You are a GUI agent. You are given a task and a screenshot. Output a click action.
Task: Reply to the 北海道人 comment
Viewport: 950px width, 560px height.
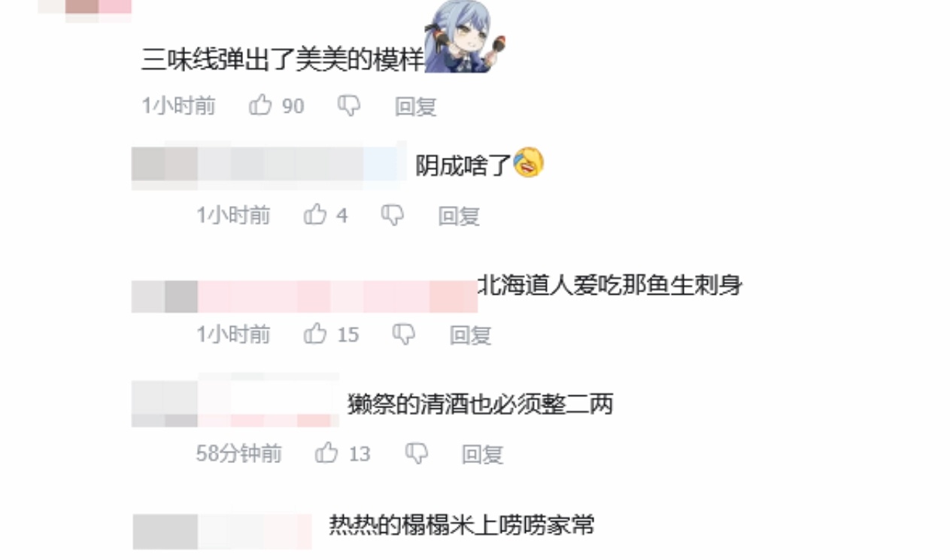coord(471,334)
